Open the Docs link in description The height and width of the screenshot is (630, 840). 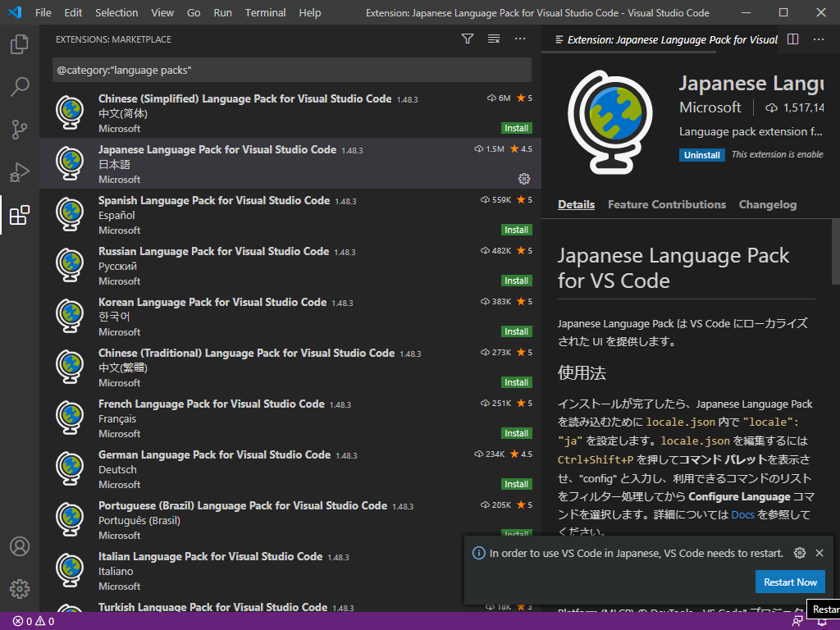(x=742, y=515)
